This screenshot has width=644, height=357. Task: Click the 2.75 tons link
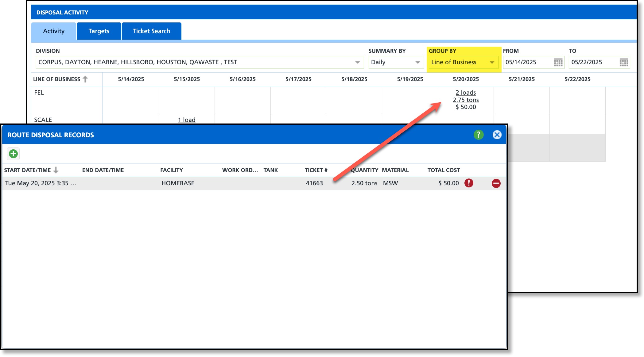point(466,100)
